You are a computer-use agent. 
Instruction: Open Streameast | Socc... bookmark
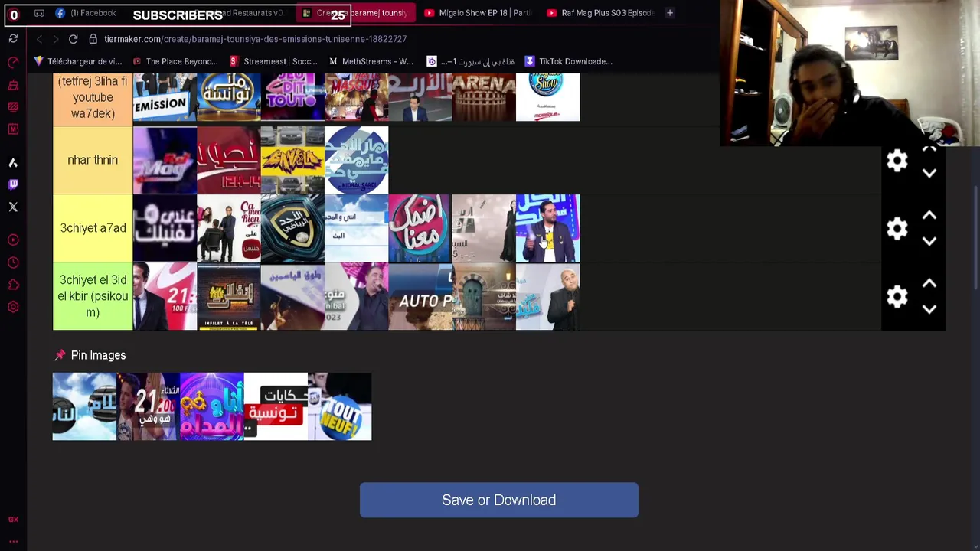click(273, 61)
